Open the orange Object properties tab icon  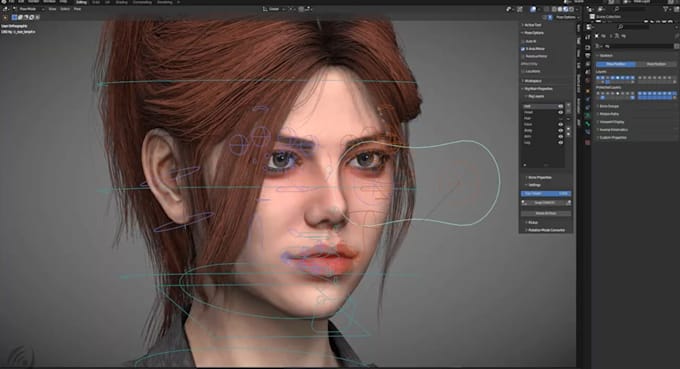click(588, 91)
